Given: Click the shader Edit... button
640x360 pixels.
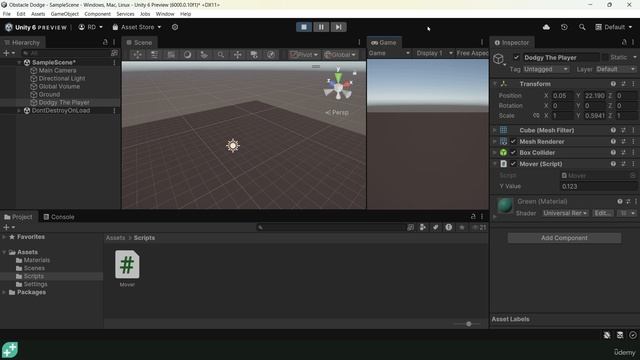Looking at the screenshot, I should coord(602,213).
